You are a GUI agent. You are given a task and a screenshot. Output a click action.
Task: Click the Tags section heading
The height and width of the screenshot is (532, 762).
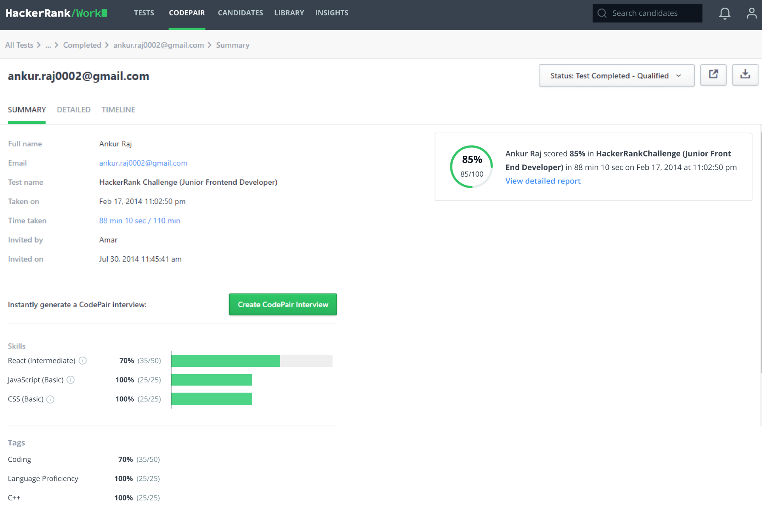(16, 443)
